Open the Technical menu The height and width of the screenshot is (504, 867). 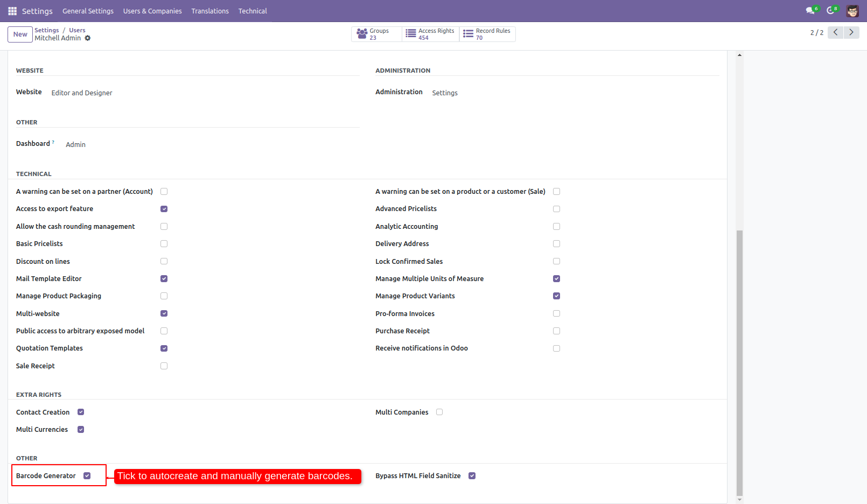click(253, 11)
